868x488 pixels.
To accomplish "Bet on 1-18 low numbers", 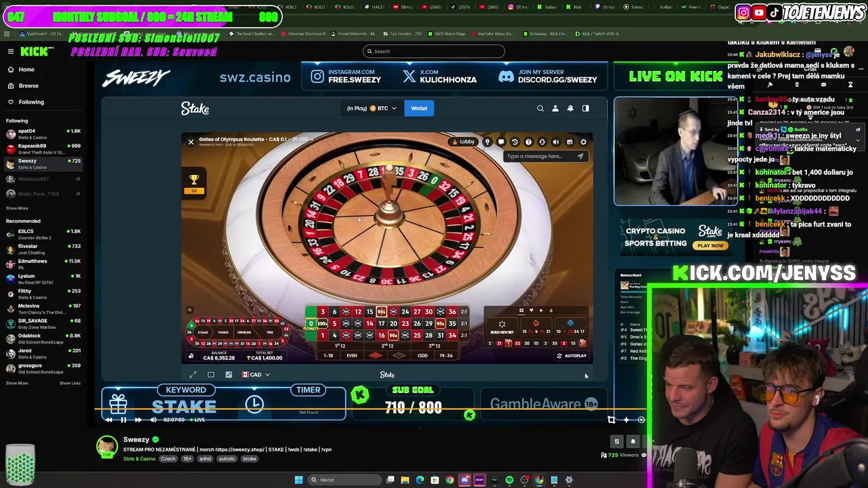I will (328, 355).
